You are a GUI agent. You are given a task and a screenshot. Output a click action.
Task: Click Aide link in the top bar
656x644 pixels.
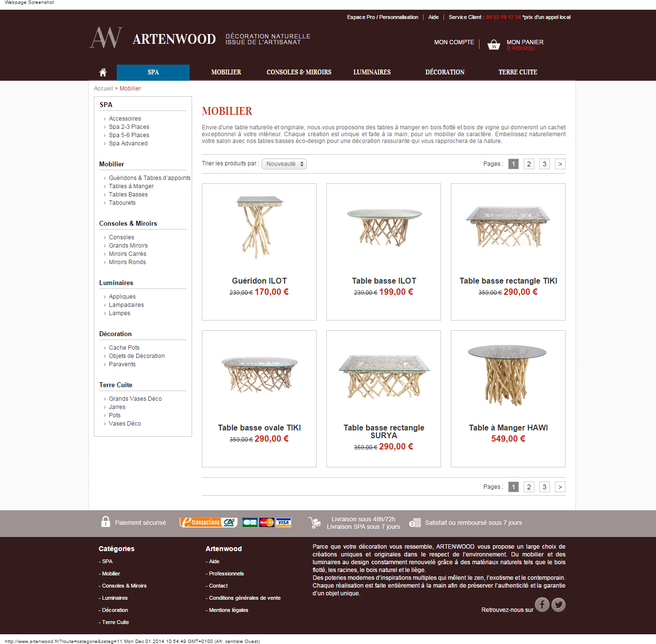tap(433, 17)
